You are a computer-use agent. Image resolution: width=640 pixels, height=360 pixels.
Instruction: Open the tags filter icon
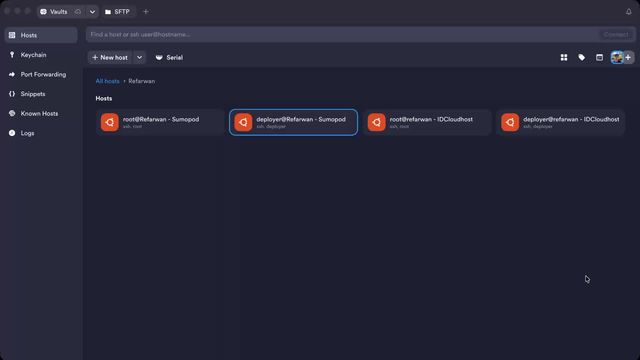(582, 58)
